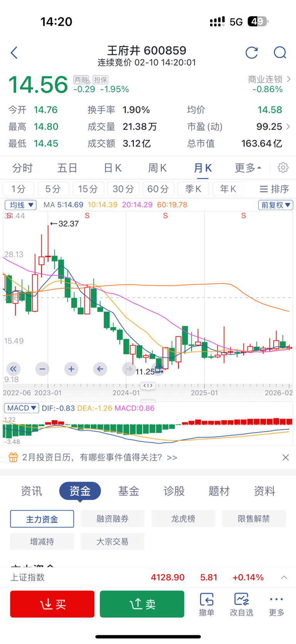Zoom in chart with plus button
Viewport: 296px width, 644px height.
[71, 369]
